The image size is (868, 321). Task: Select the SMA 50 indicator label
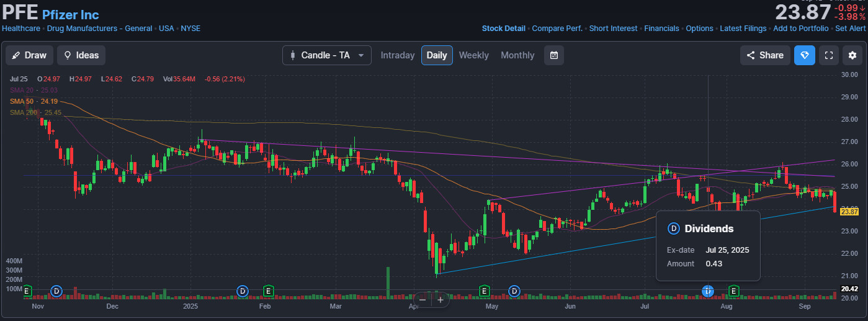(34, 101)
